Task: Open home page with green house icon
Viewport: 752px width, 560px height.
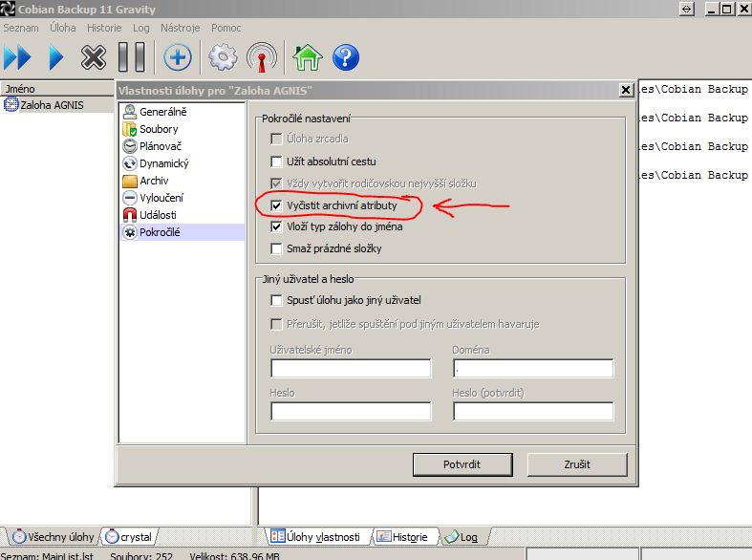Action: [x=308, y=57]
